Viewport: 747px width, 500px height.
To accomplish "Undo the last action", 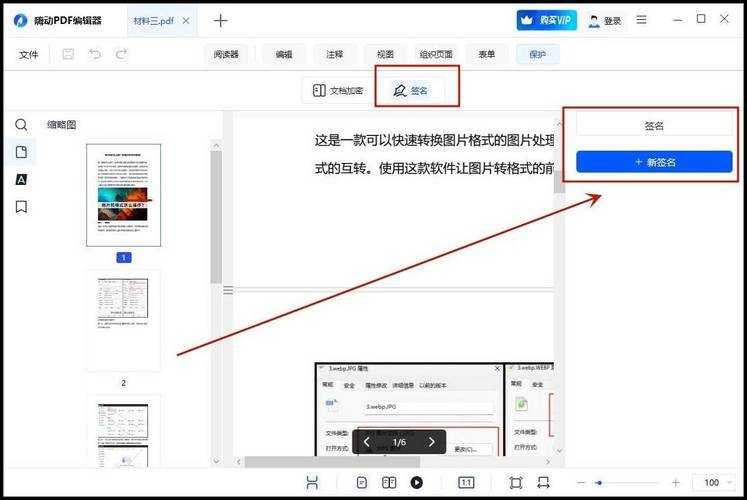I will point(95,54).
